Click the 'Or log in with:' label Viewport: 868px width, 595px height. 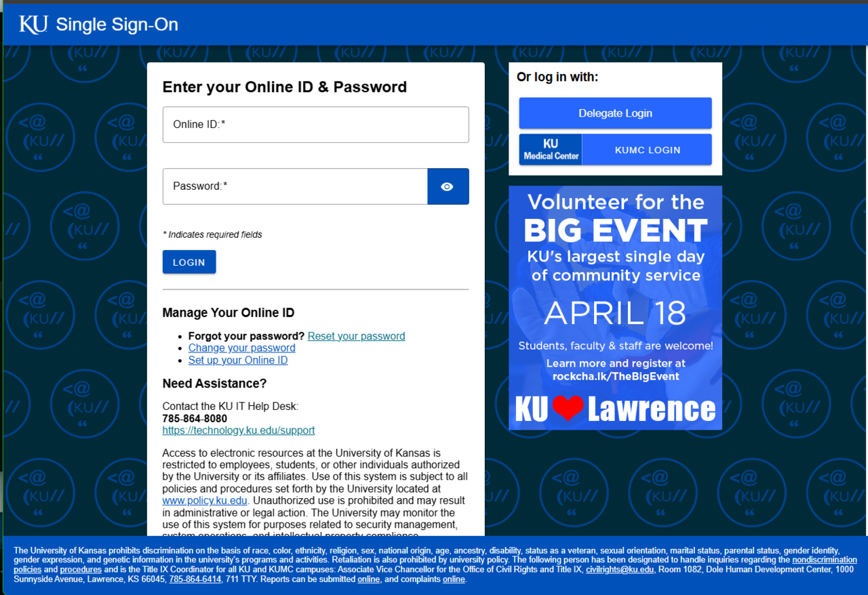pyautogui.click(x=557, y=77)
